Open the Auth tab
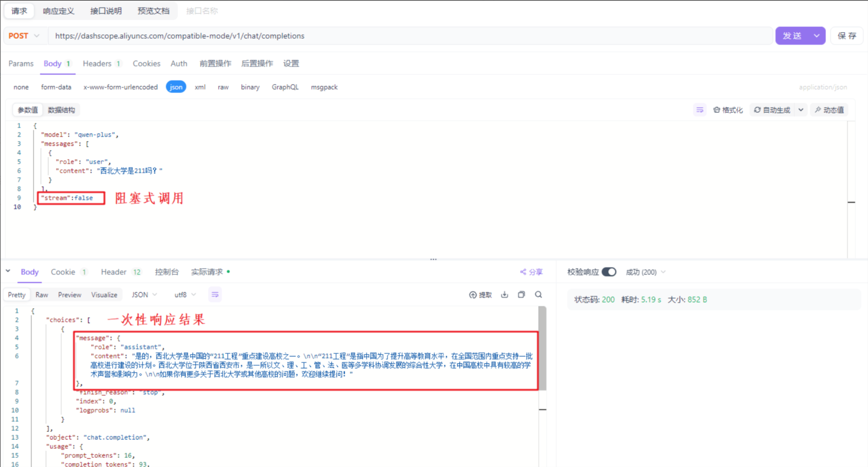The height and width of the screenshot is (467, 868). click(179, 63)
